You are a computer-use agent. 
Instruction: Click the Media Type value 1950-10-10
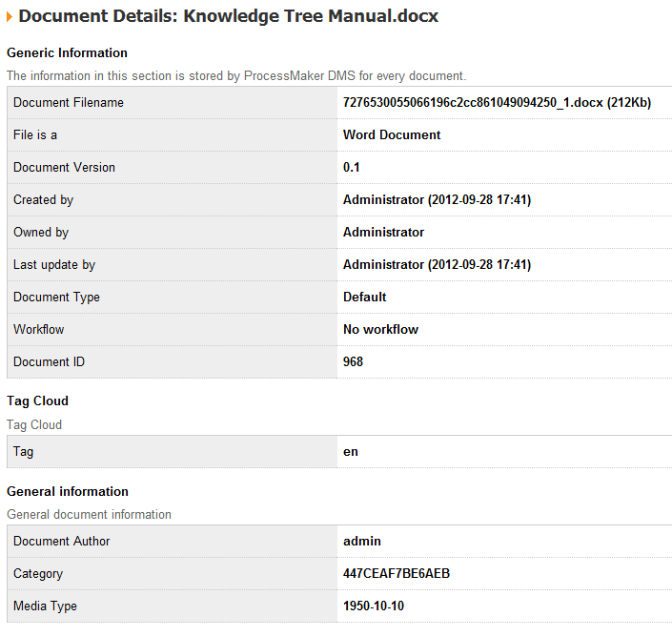pos(374,606)
